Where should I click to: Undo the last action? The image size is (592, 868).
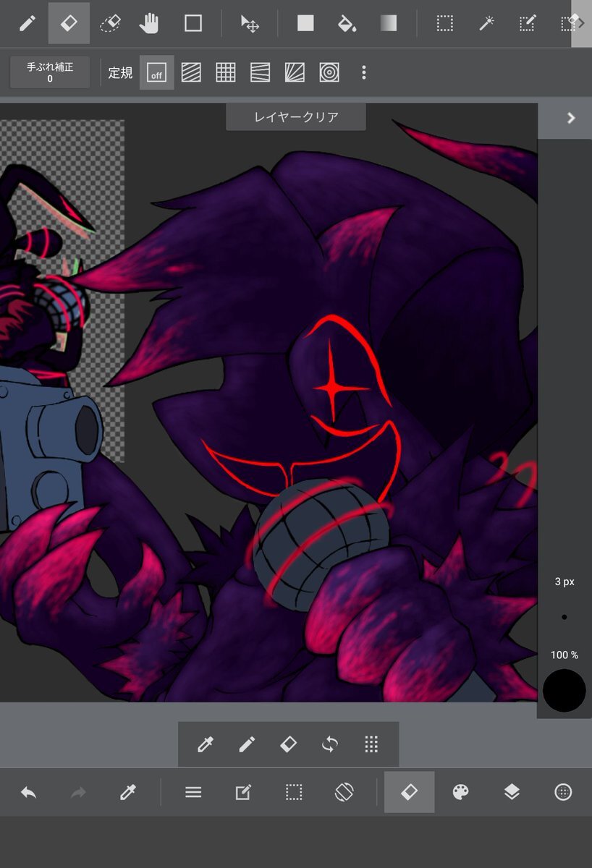(x=28, y=793)
